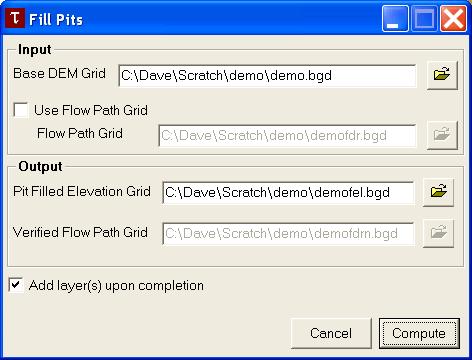Click the Output group heading
The image size is (472, 360).
click(40, 166)
